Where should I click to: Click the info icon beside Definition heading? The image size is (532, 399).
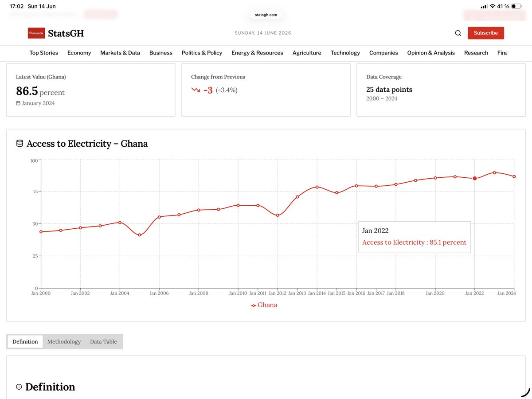(x=19, y=387)
